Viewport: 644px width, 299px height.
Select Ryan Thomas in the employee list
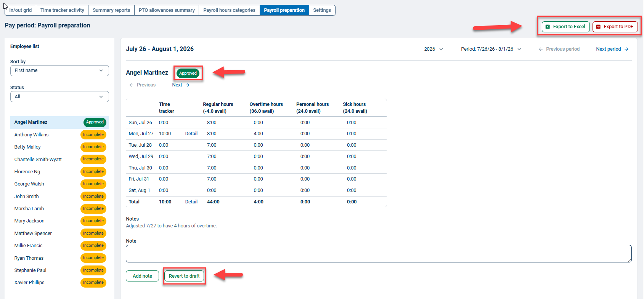pos(59,258)
